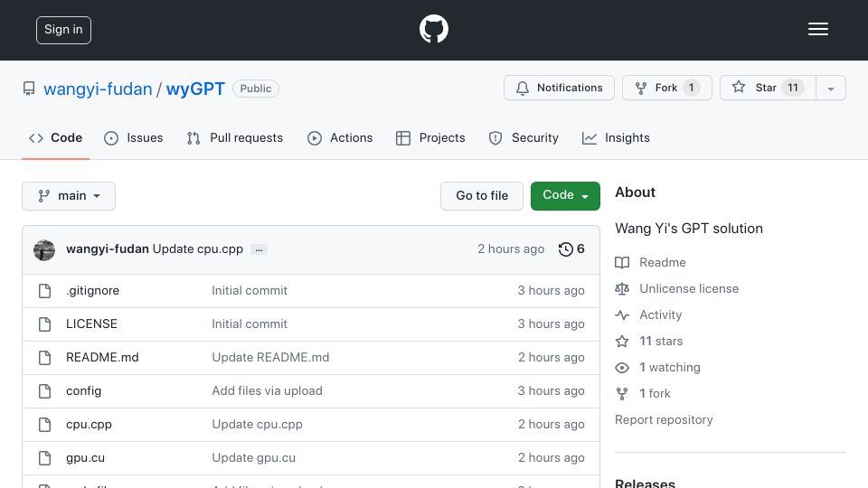Open Initial commit message for .gitignore row
The width and height of the screenshot is (868, 488).
[x=250, y=290]
